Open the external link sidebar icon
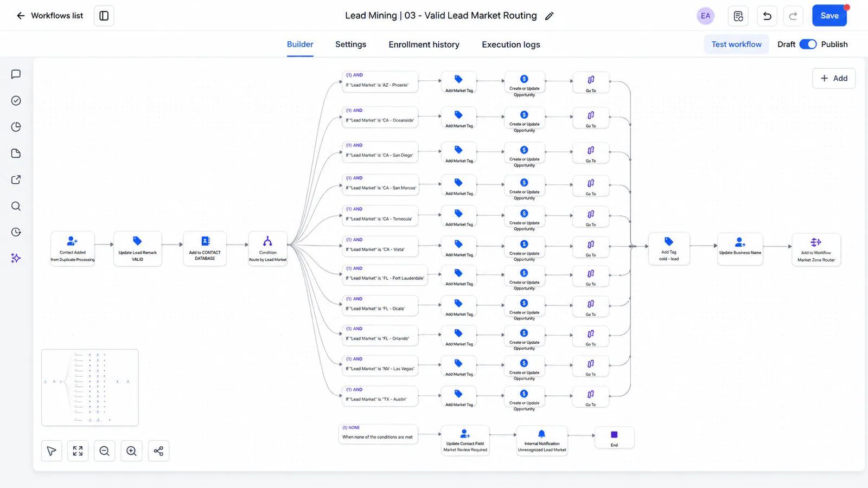This screenshot has width=868, height=488. tap(16, 179)
